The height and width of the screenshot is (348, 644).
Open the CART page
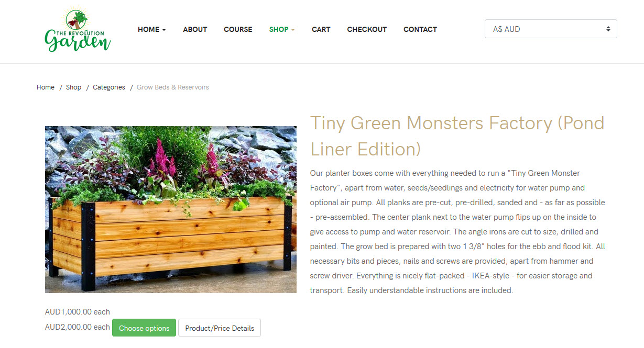pyautogui.click(x=321, y=29)
